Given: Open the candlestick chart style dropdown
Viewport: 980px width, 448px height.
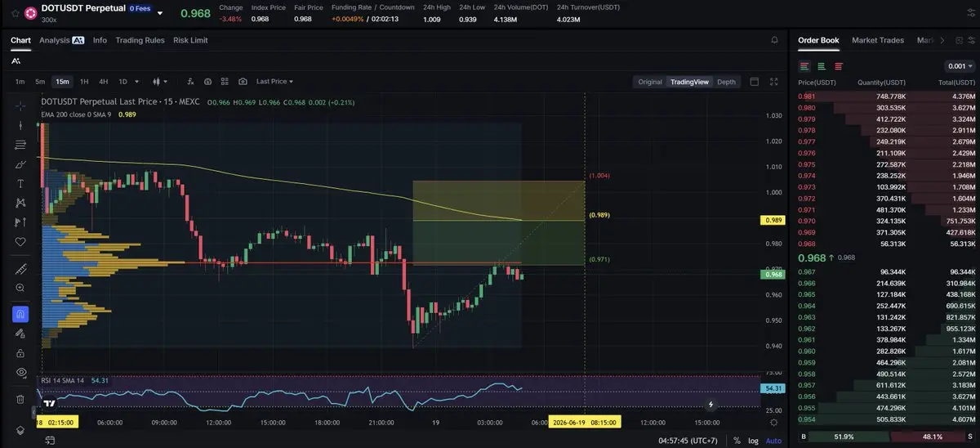Looking at the screenshot, I should tap(160, 82).
